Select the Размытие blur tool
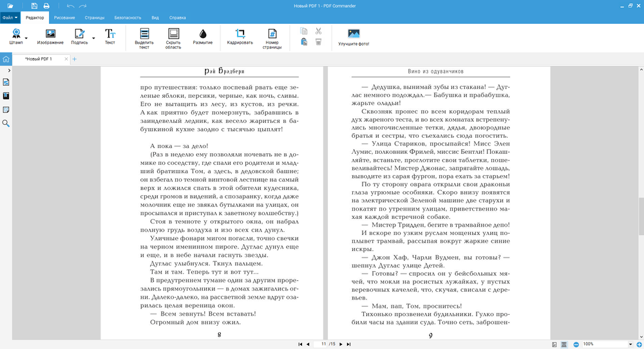 tap(203, 37)
